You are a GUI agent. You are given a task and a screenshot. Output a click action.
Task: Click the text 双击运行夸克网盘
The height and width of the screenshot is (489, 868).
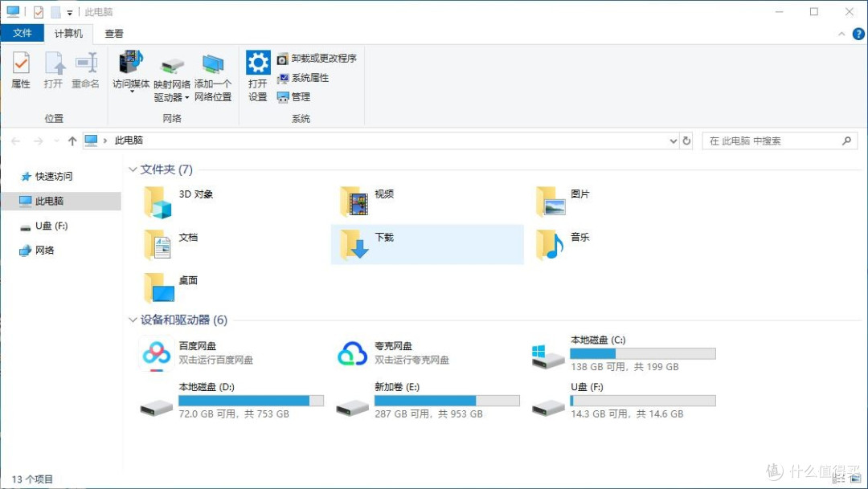coord(411,360)
